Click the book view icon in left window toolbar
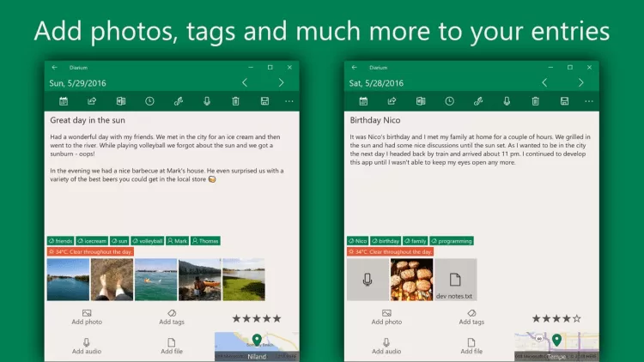Image resolution: width=644 pixels, height=362 pixels. click(121, 101)
